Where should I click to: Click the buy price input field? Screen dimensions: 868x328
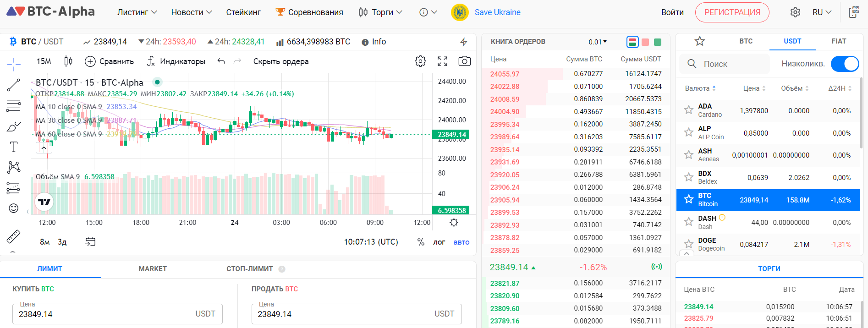click(x=117, y=314)
